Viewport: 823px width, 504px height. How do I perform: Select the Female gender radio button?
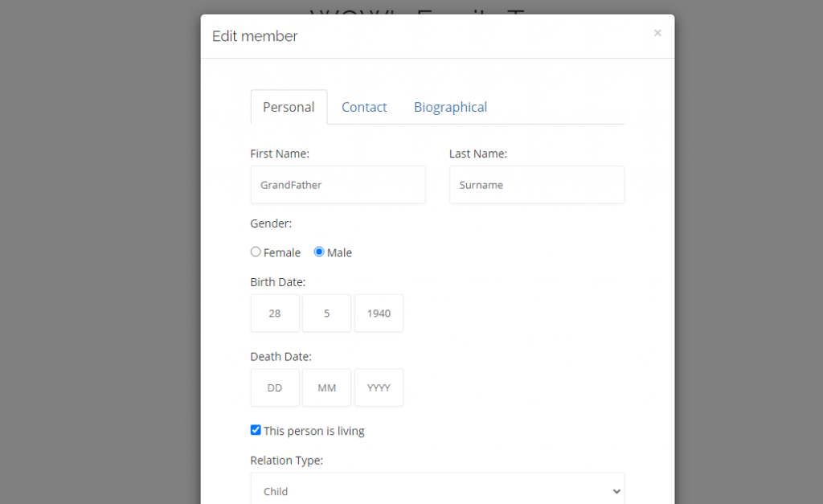click(255, 252)
